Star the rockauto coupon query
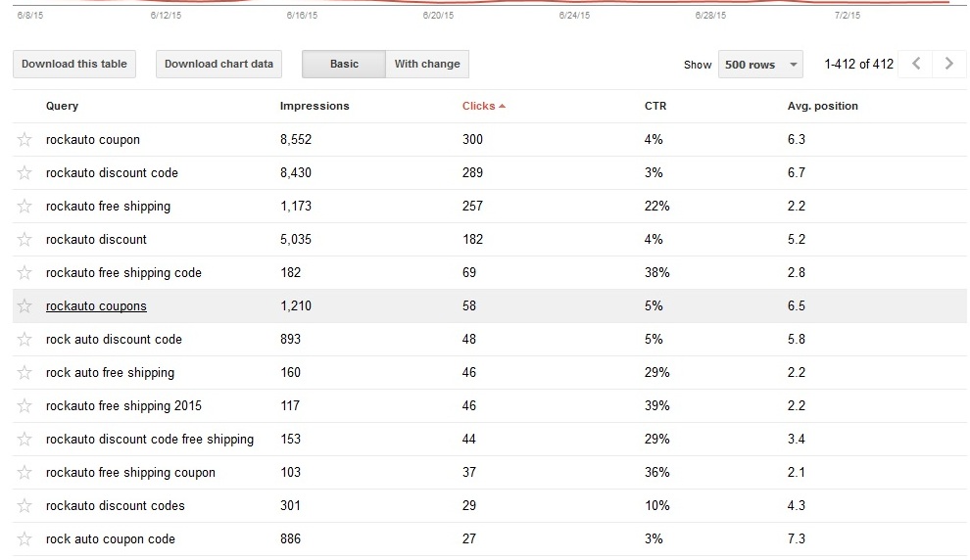 tap(24, 140)
